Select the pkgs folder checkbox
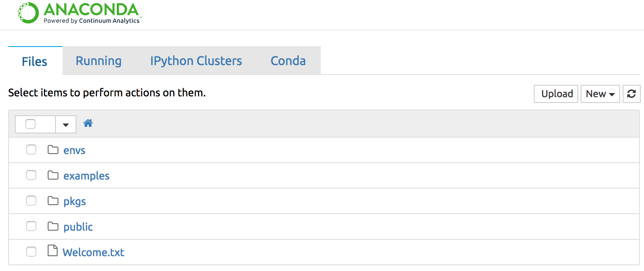The width and height of the screenshot is (644, 271). 31,201
